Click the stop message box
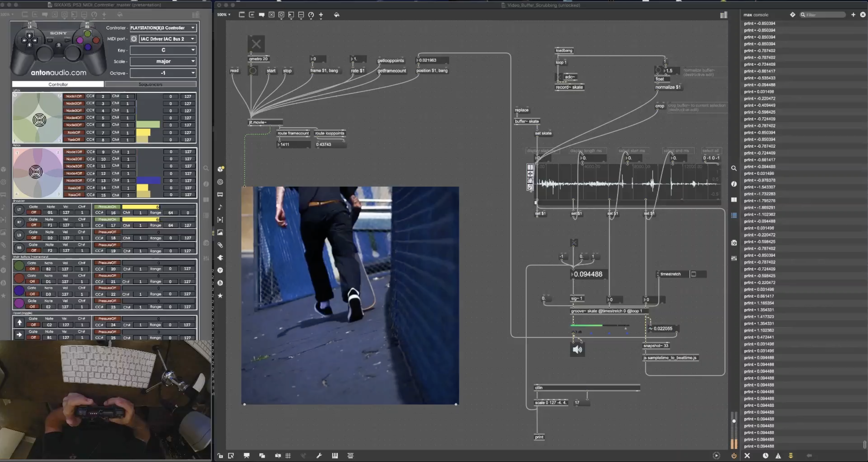The image size is (868, 462). tap(287, 71)
